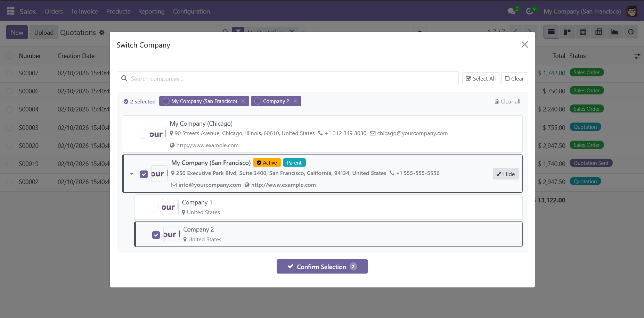Open the Sales app menu
644x318 pixels.
click(x=27, y=11)
